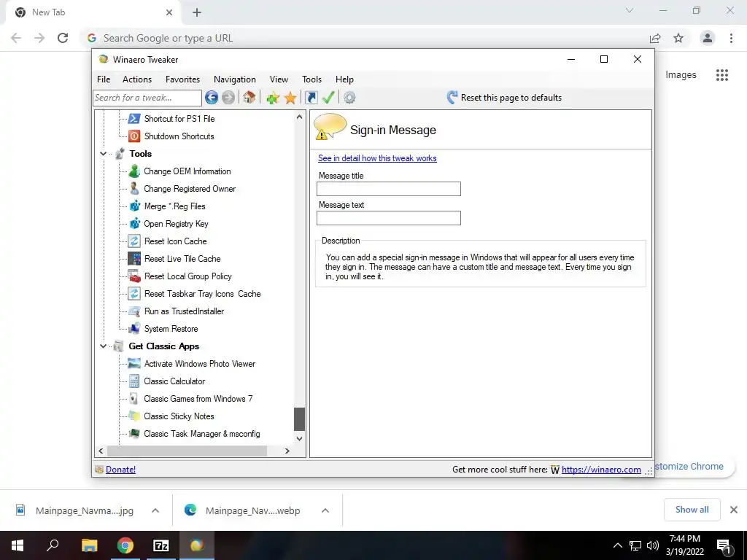747x560 pixels.
Task: Click the Search for a tweak box
Action: coord(147,98)
